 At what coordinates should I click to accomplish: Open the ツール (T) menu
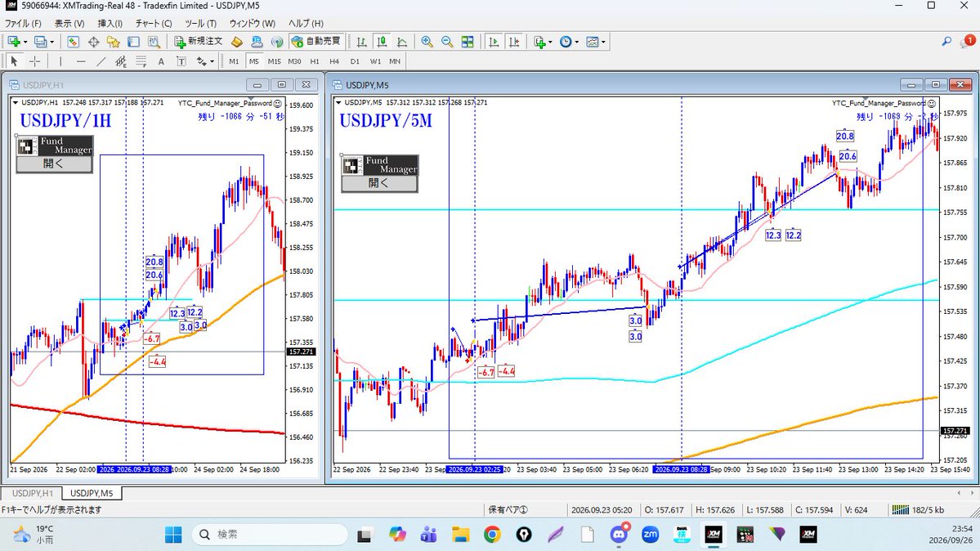click(200, 23)
